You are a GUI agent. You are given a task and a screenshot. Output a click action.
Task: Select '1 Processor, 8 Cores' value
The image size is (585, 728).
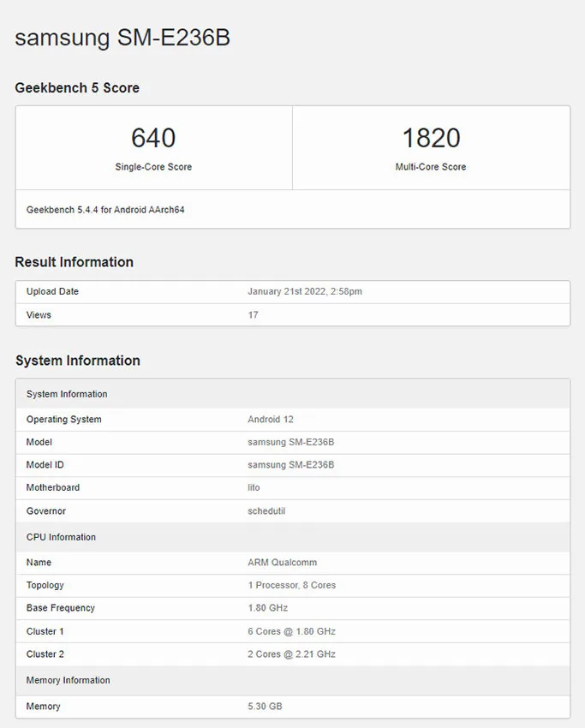[291, 585]
